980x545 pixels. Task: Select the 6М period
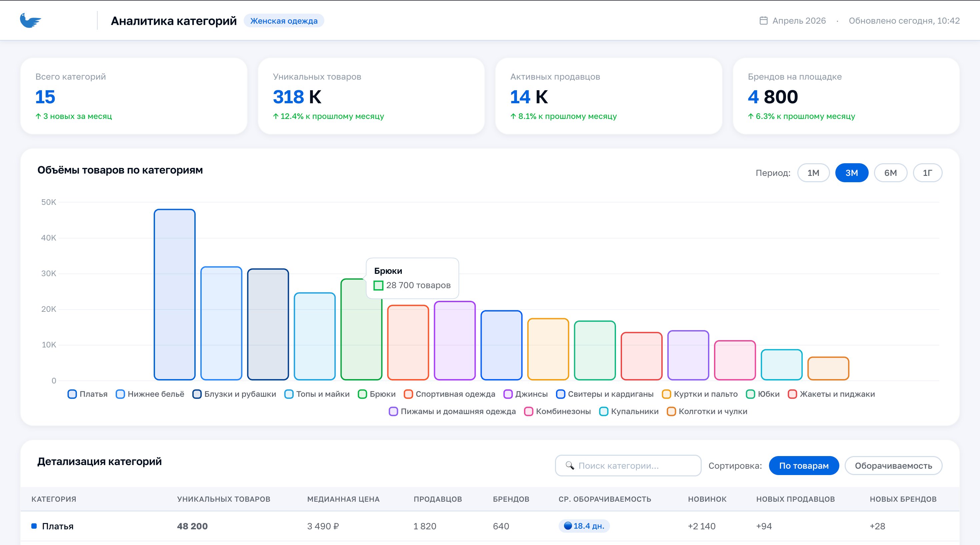tap(890, 173)
